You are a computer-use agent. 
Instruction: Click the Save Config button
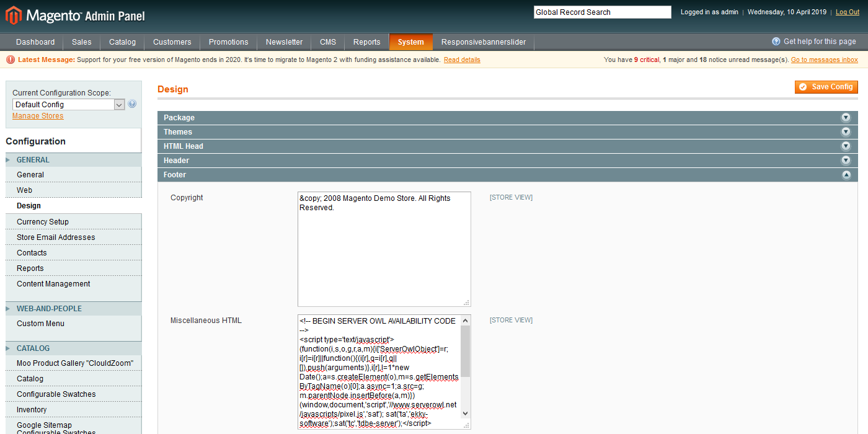point(826,87)
